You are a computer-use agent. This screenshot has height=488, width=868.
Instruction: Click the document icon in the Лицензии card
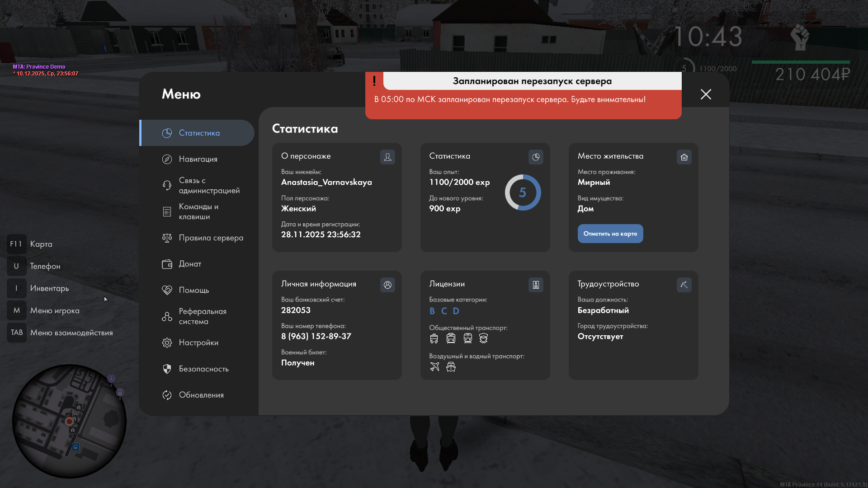tap(536, 285)
